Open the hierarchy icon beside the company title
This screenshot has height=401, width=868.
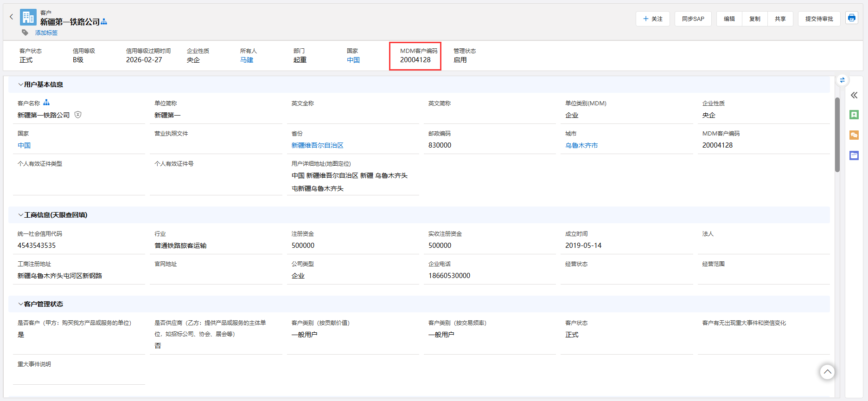[104, 22]
